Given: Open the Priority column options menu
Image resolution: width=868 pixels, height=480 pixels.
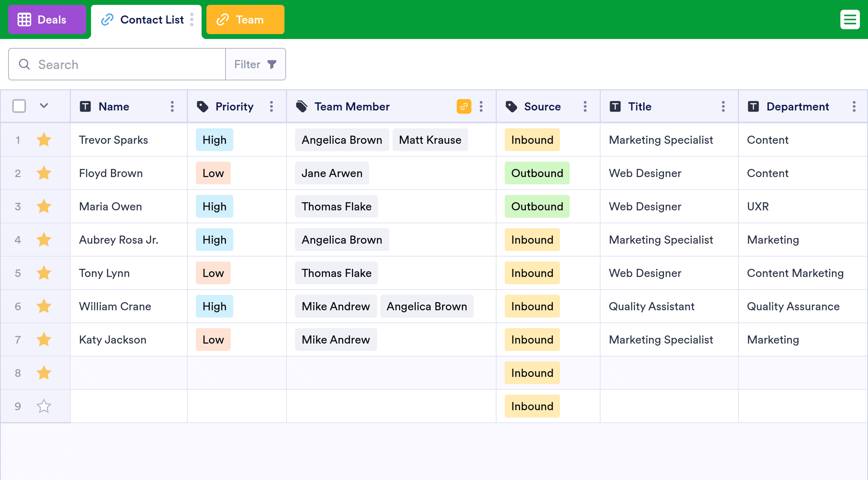Looking at the screenshot, I should [271, 106].
